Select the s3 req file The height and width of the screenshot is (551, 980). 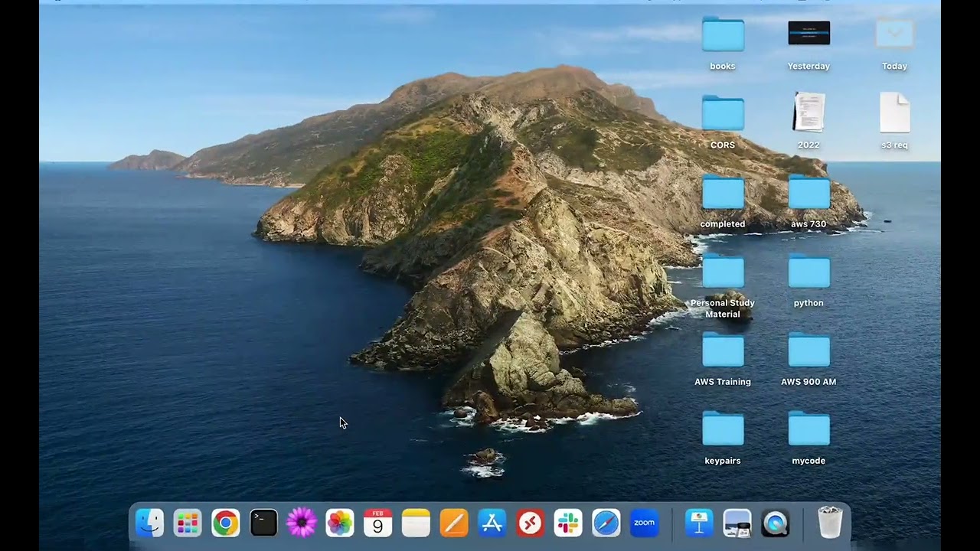(894, 113)
